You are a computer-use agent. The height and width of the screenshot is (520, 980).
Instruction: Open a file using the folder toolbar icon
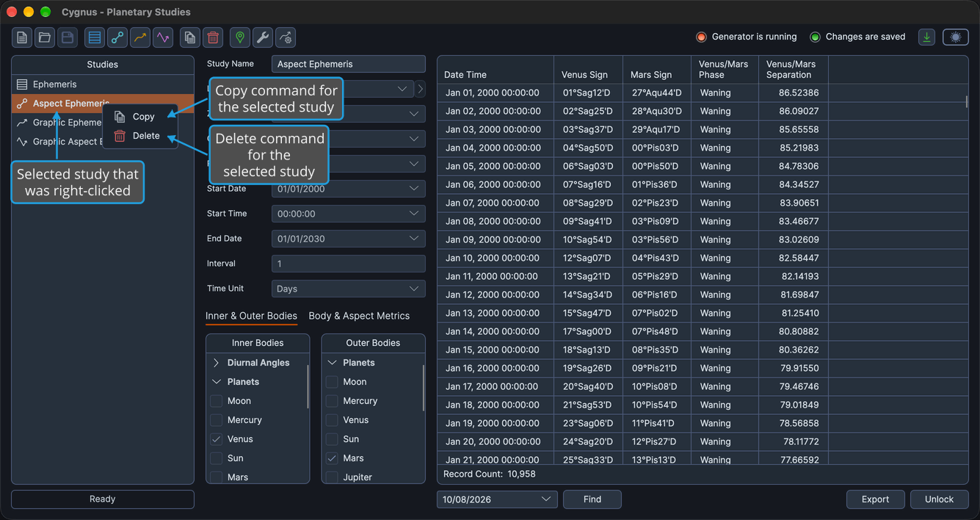pyautogui.click(x=45, y=37)
